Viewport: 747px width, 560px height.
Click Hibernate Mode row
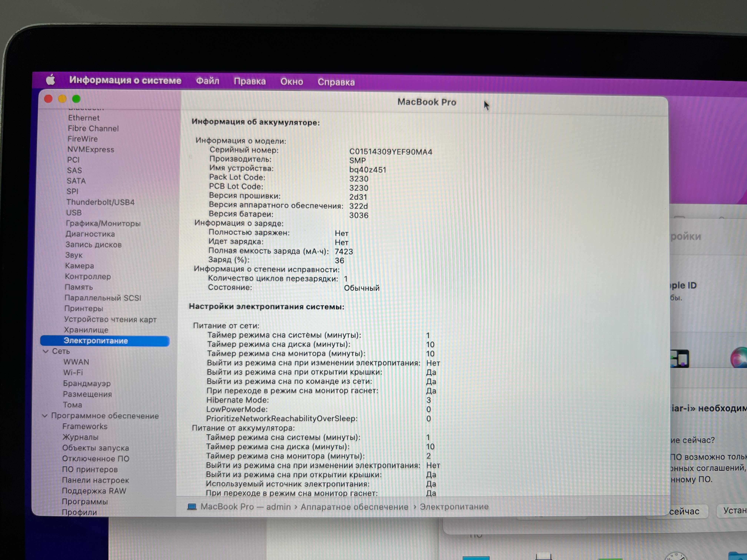point(319,400)
